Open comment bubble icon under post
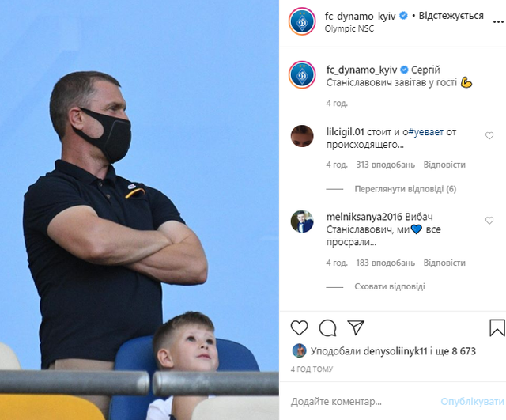 327,328
